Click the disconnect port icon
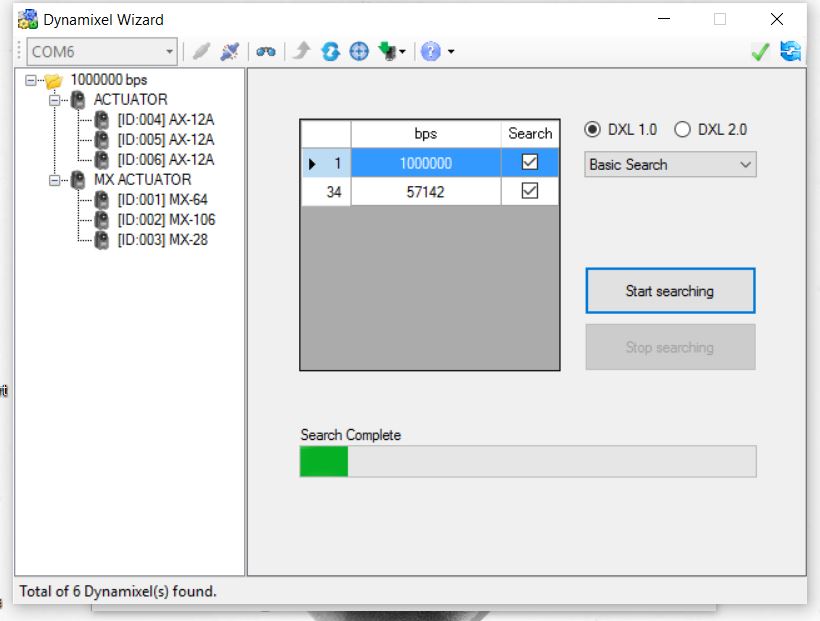 [x=230, y=51]
